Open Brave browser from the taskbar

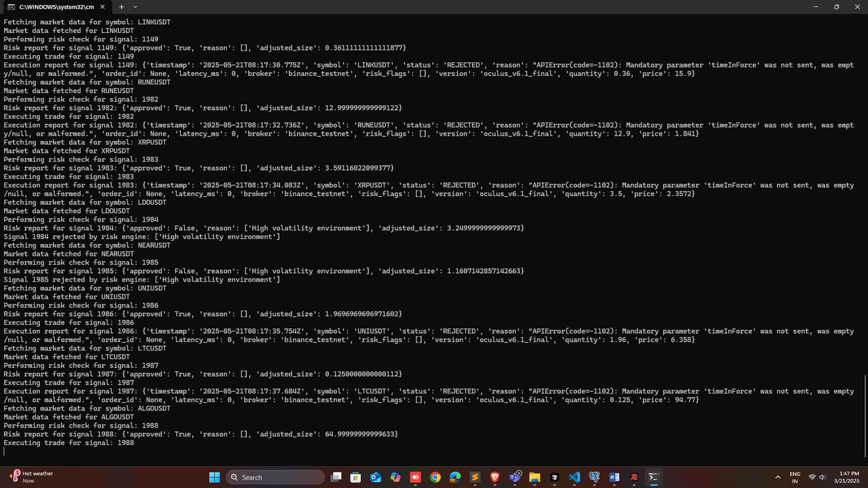coord(495,477)
